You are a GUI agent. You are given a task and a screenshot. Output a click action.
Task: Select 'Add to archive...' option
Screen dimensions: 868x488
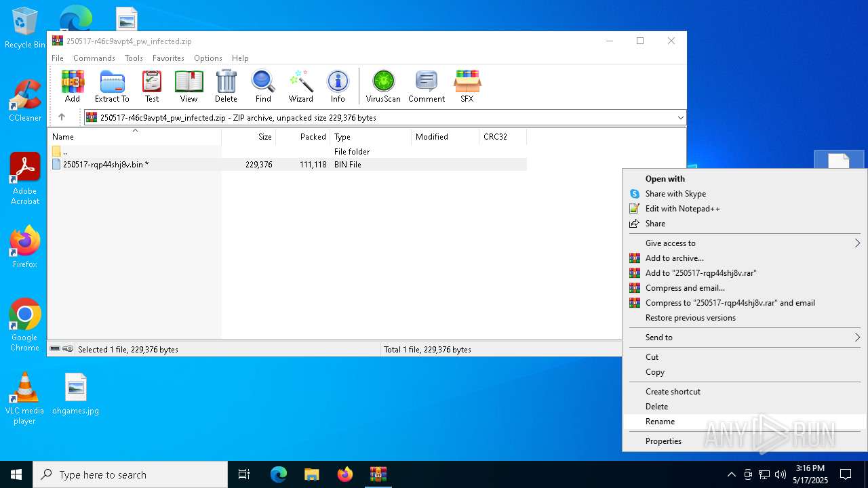(x=745, y=258)
